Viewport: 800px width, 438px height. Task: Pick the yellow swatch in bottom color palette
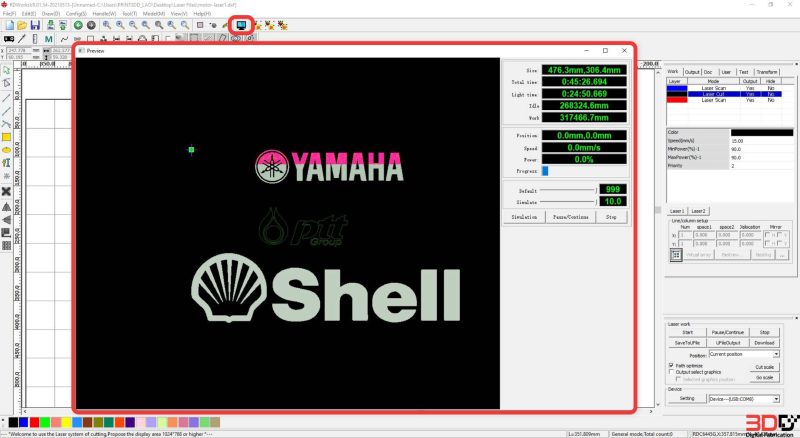(x=66, y=422)
